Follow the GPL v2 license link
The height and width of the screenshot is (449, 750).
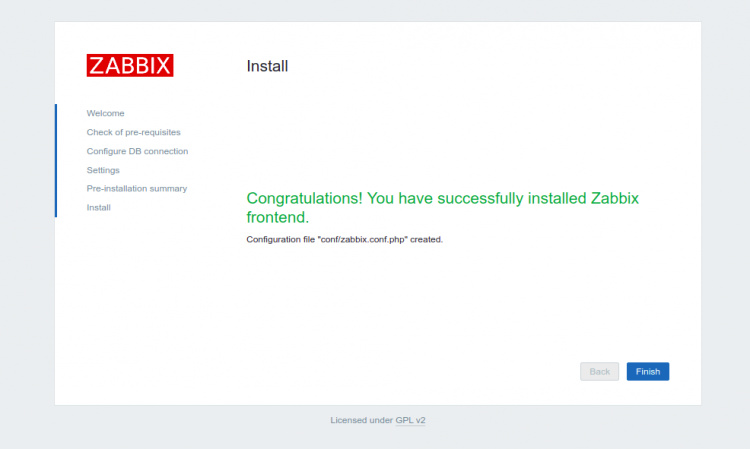(411, 421)
